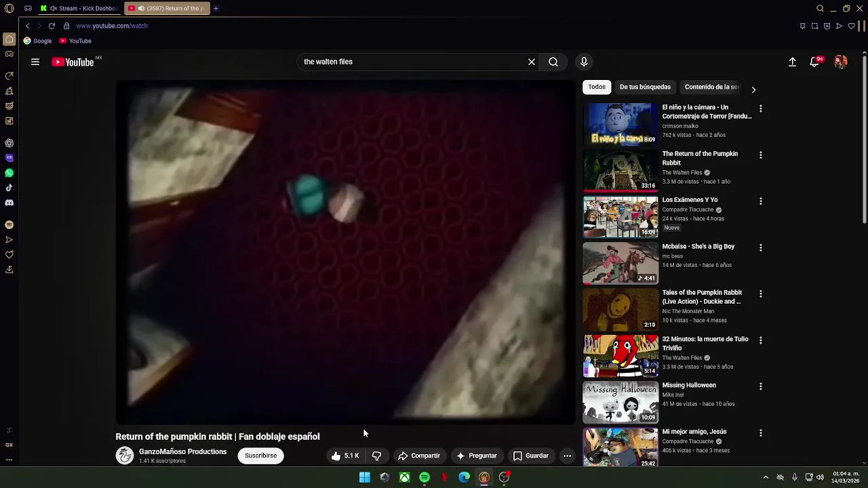Open YouTube bookmark in bookmarks bar
Image resolution: width=868 pixels, height=488 pixels.
[75, 41]
